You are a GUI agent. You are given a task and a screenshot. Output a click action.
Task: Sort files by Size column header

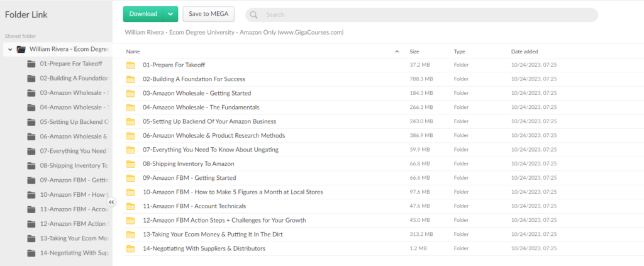(414, 52)
